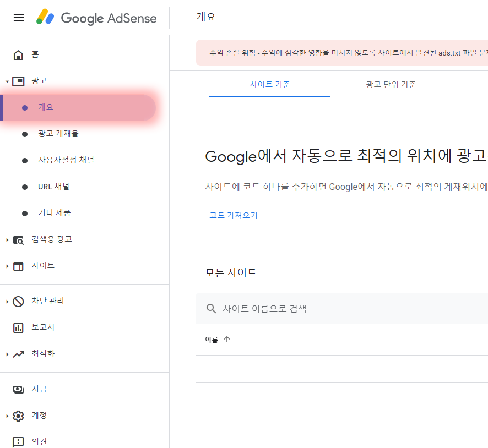Image resolution: width=488 pixels, height=448 pixels.
Task: Open 사용자설정 채널 in the sidebar
Action: (66, 160)
